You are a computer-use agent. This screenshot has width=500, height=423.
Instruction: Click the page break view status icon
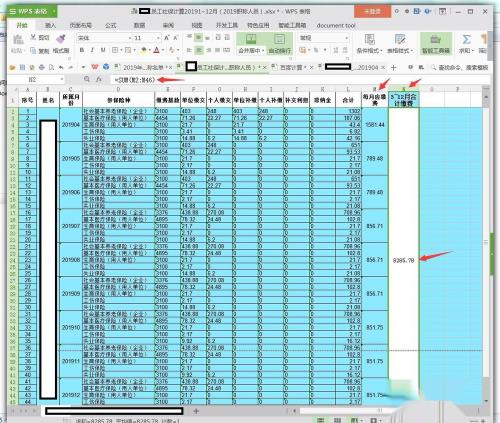click(x=337, y=420)
